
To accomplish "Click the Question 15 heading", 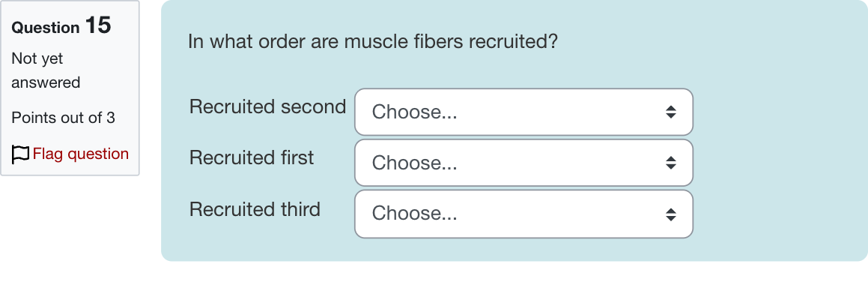I will 61,26.
